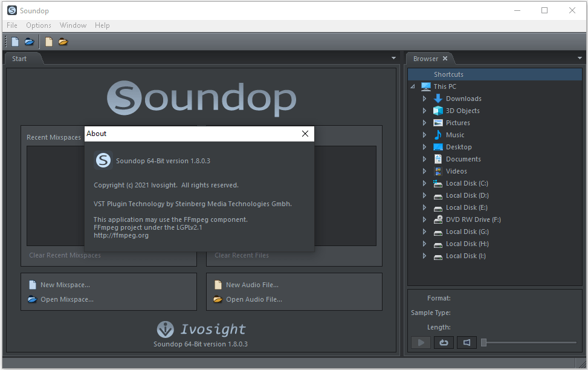This screenshot has height=370, width=588.
Task: Click the Local Disk (E:) drive icon
Action: (x=438, y=208)
